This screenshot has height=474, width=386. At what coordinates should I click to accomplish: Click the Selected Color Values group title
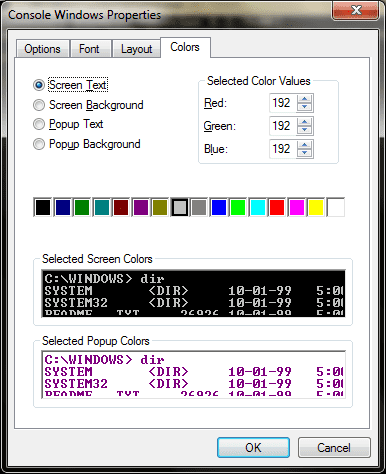[259, 81]
